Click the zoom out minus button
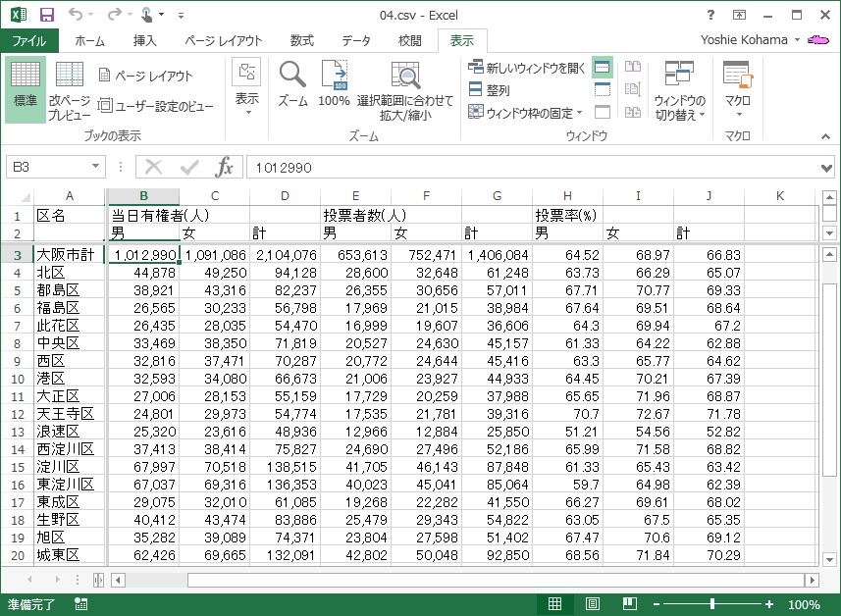Image resolution: width=841 pixels, height=616 pixels. tap(656, 605)
